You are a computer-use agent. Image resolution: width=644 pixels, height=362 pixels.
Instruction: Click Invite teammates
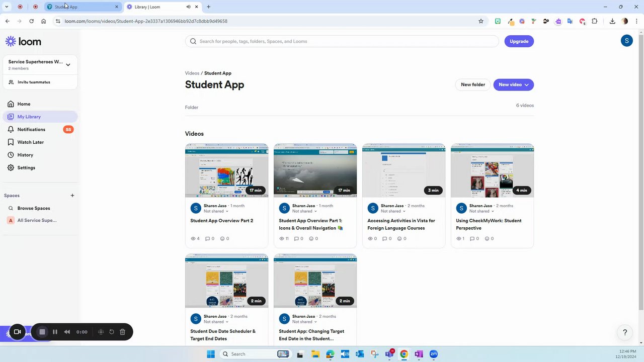coord(34,82)
